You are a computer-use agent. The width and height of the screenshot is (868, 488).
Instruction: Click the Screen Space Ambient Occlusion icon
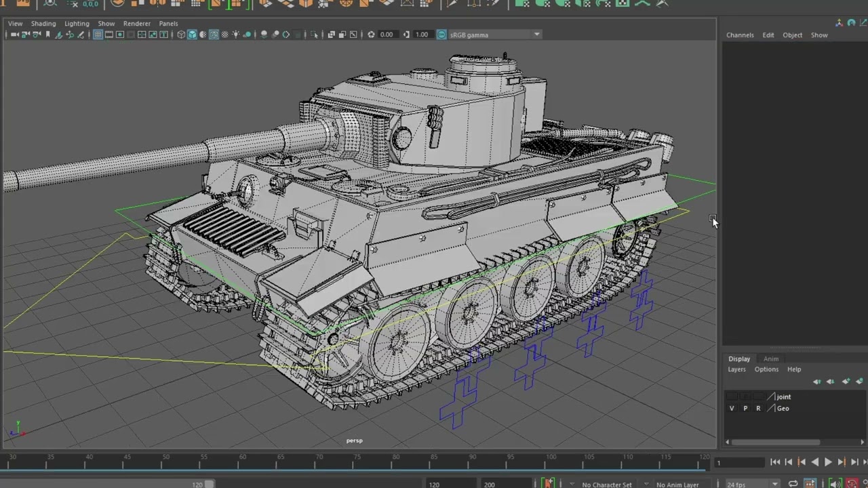[263, 35]
